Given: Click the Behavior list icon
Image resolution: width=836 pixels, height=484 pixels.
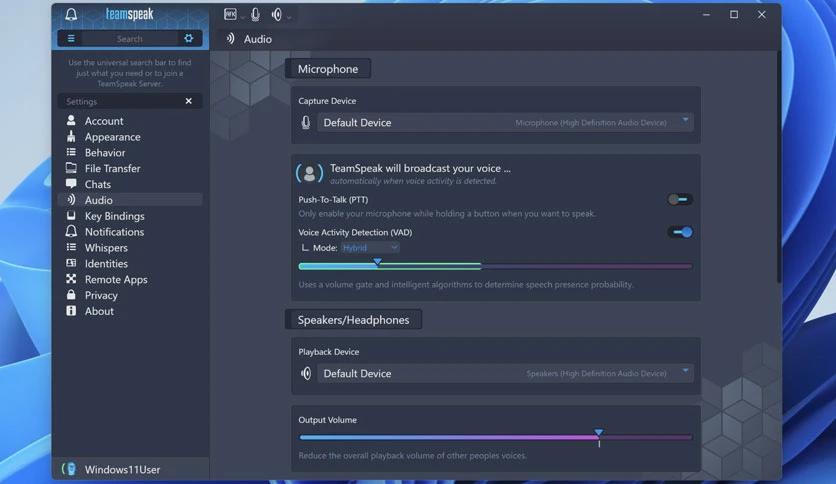Looking at the screenshot, I should coord(71,152).
